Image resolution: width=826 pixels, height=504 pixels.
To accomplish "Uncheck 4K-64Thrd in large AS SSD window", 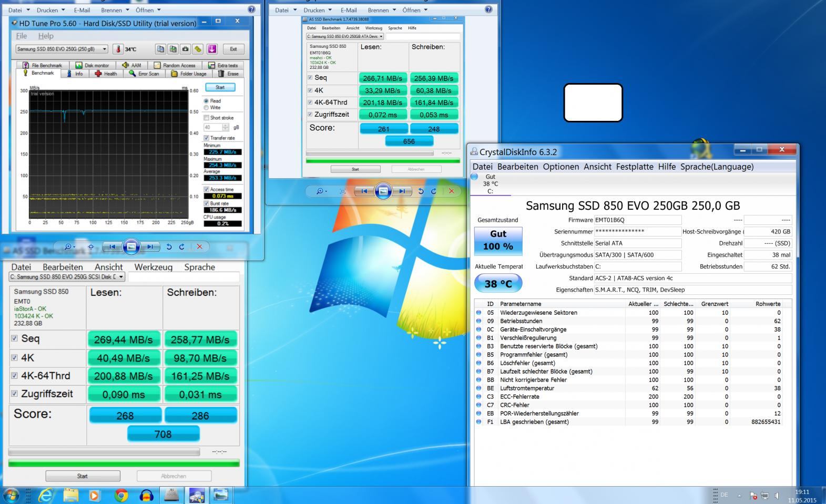I will 15,376.
